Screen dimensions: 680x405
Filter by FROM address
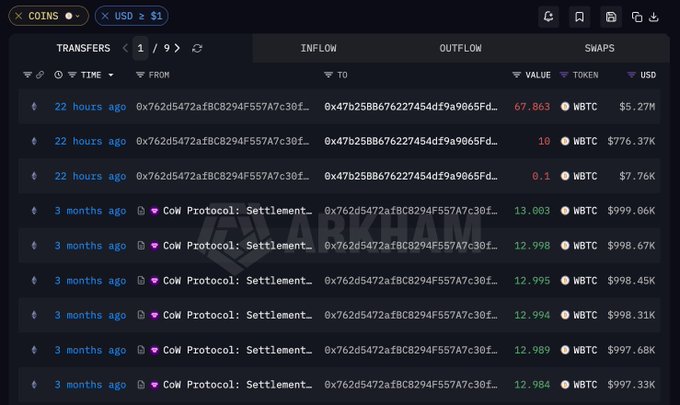pyautogui.click(x=140, y=75)
